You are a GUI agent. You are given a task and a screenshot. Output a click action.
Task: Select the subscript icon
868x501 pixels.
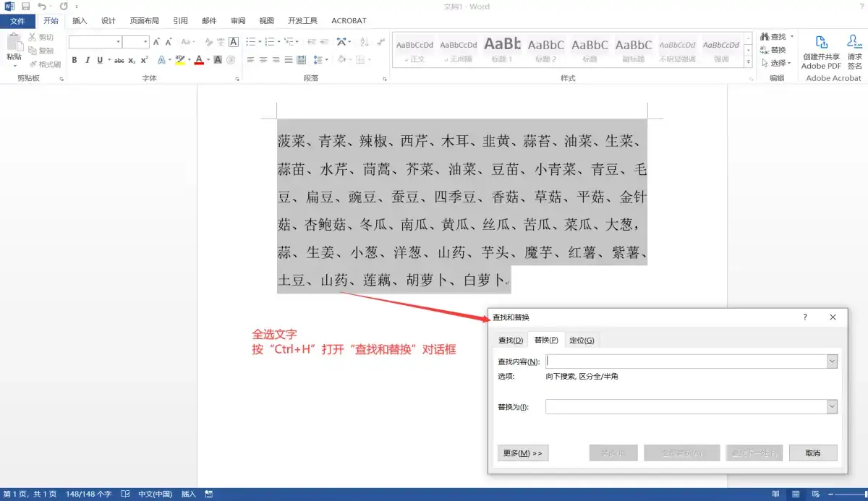click(132, 60)
